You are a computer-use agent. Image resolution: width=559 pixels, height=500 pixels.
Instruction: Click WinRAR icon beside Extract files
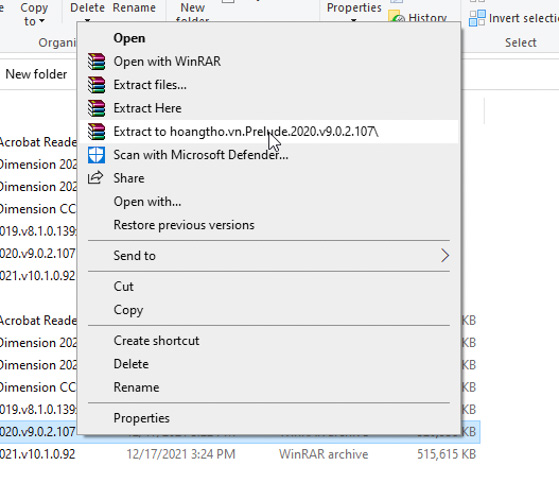(x=96, y=85)
